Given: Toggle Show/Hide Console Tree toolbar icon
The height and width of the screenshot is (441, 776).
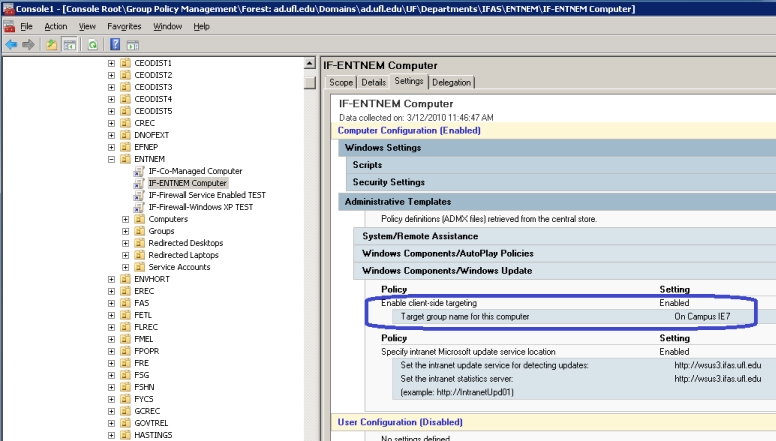Looking at the screenshot, I should click(70, 45).
